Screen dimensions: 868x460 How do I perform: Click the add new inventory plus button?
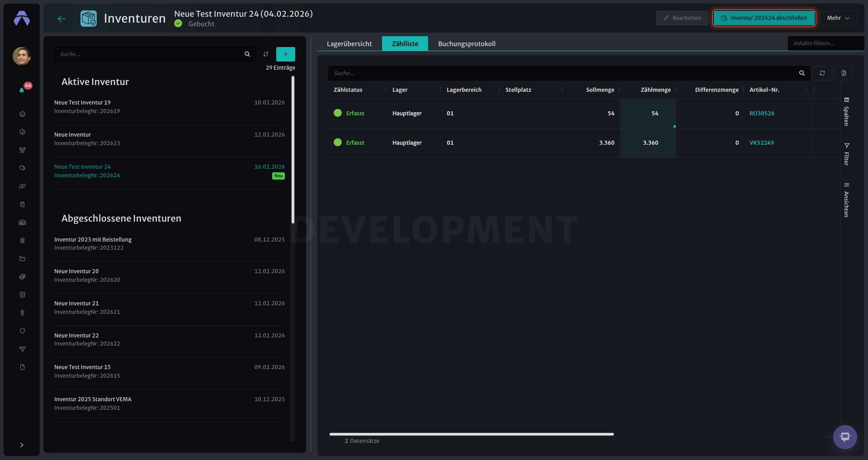pyautogui.click(x=286, y=54)
